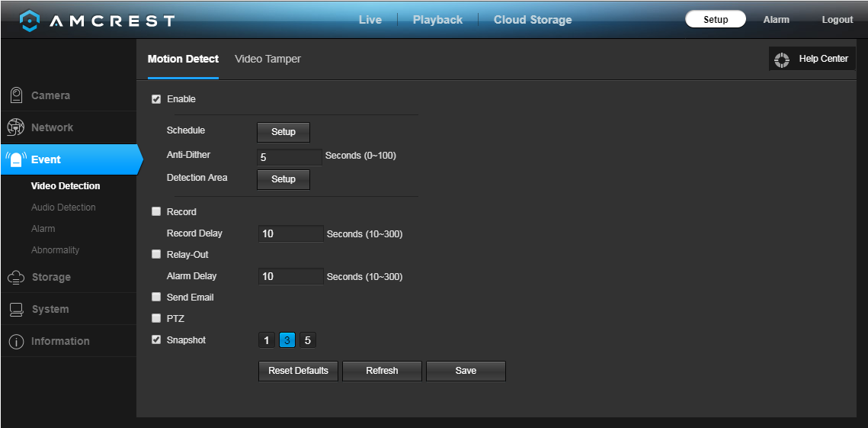Focus the Anti-Dither seconds field
The height and width of the screenshot is (428, 868).
290,157
